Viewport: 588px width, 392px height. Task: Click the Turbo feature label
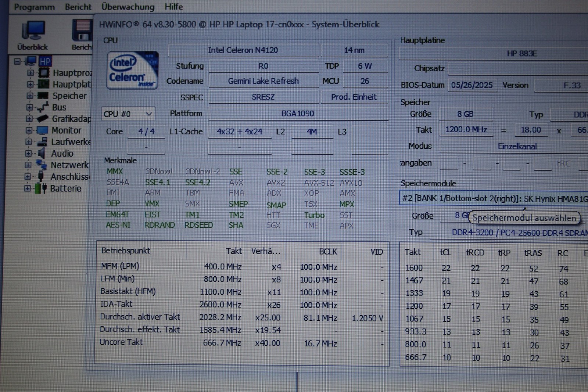314,215
